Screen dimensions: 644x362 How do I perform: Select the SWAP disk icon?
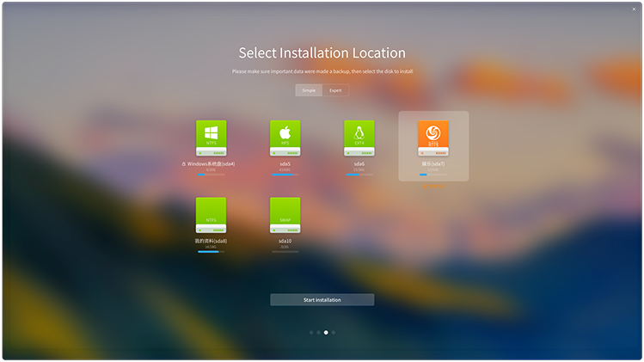[x=285, y=215]
